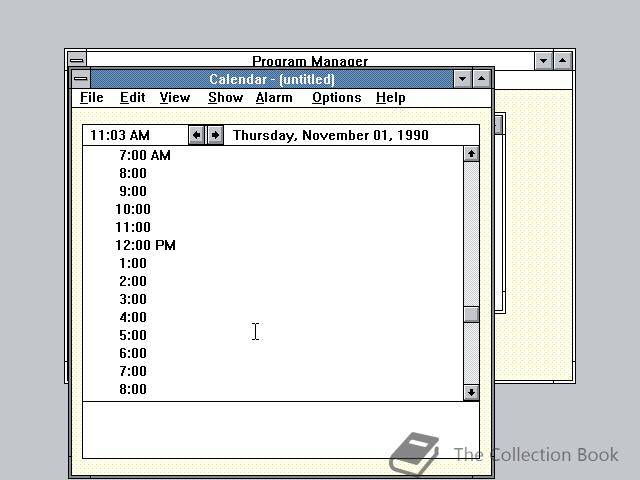Select the 6:00 time slot
The height and width of the screenshot is (480, 640).
pyautogui.click(x=273, y=353)
